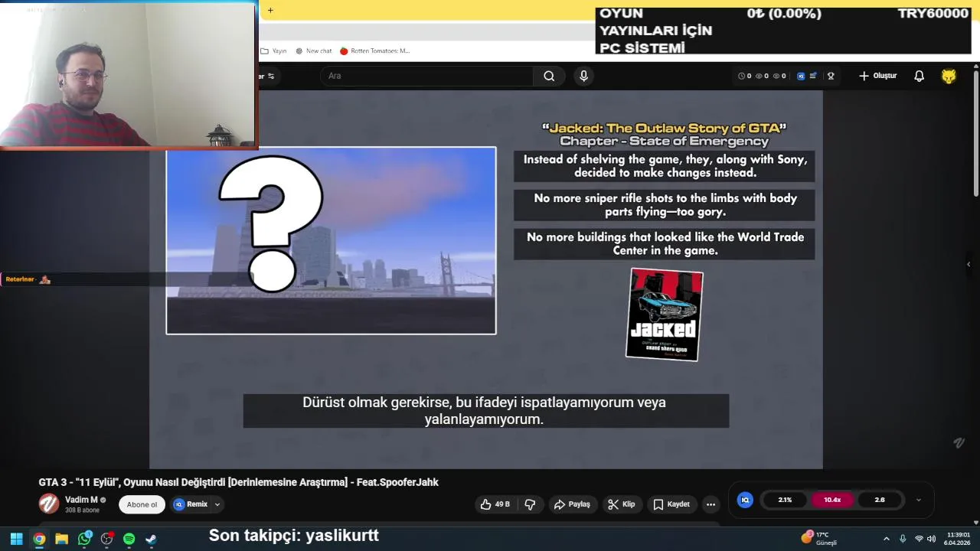Open Rotten Tomatoes bookmark
This screenshot has height=551, width=980.
pyautogui.click(x=375, y=51)
